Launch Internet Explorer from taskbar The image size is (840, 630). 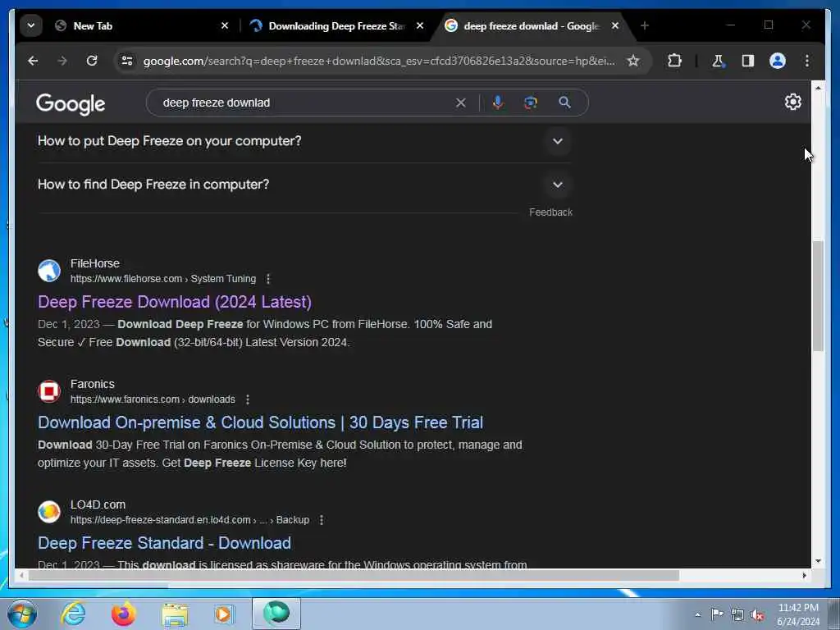(x=73, y=614)
